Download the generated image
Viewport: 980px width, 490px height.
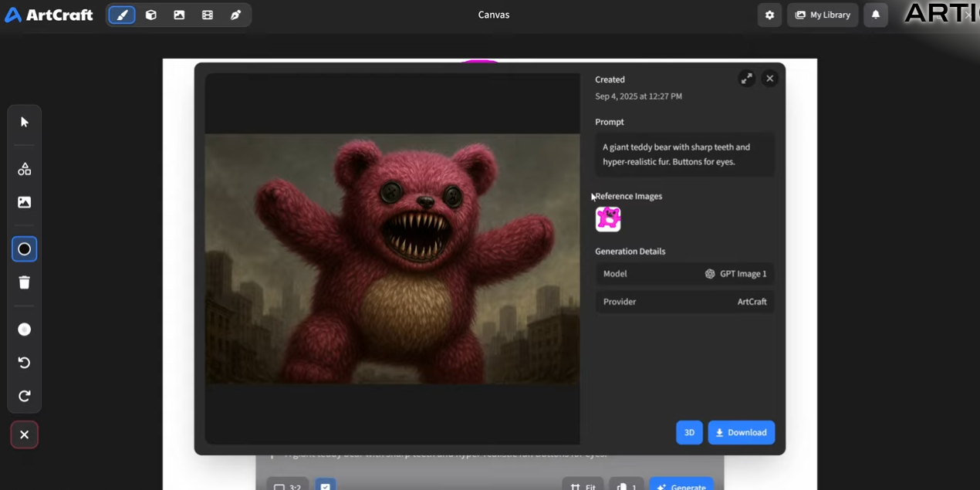coord(742,433)
